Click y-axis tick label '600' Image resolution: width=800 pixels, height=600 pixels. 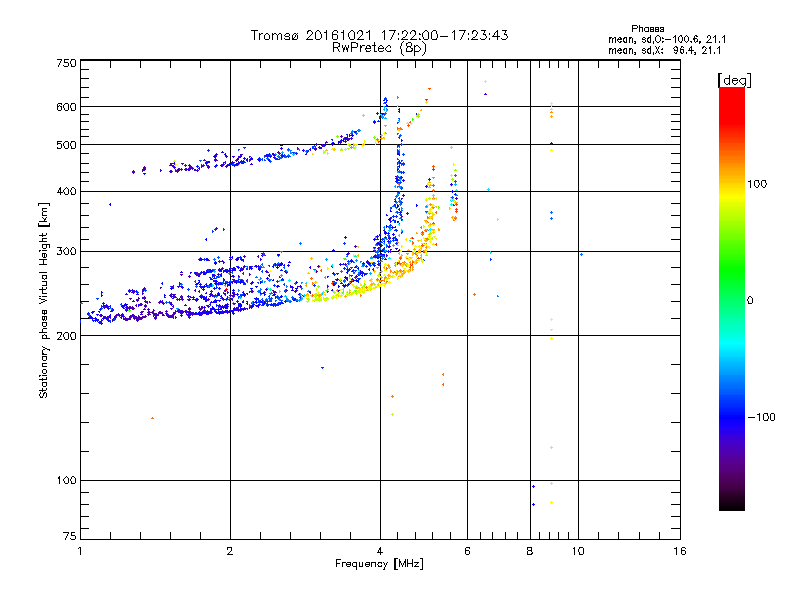(x=67, y=107)
